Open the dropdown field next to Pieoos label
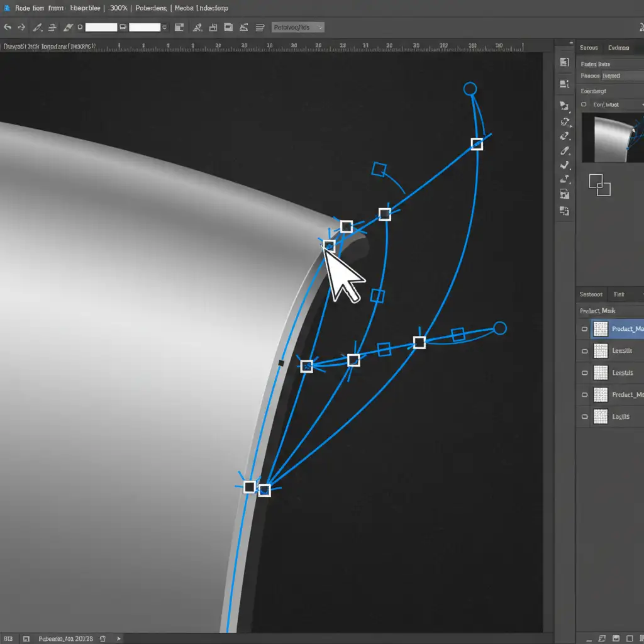The width and height of the screenshot is (644, 644). click(621, 76)
